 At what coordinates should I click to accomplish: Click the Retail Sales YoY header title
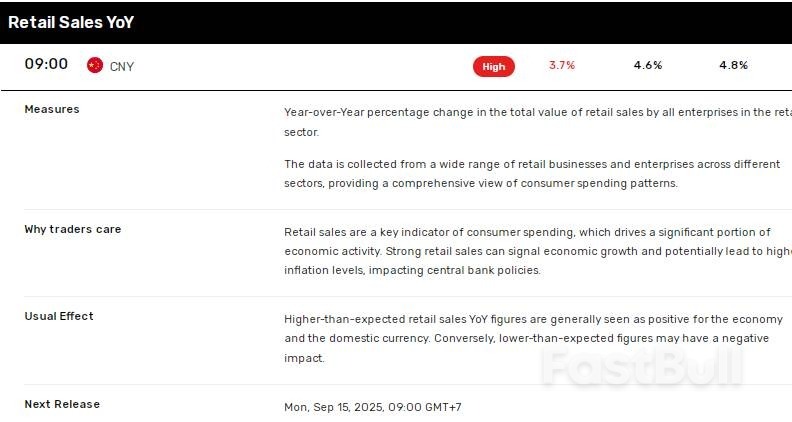71,22
